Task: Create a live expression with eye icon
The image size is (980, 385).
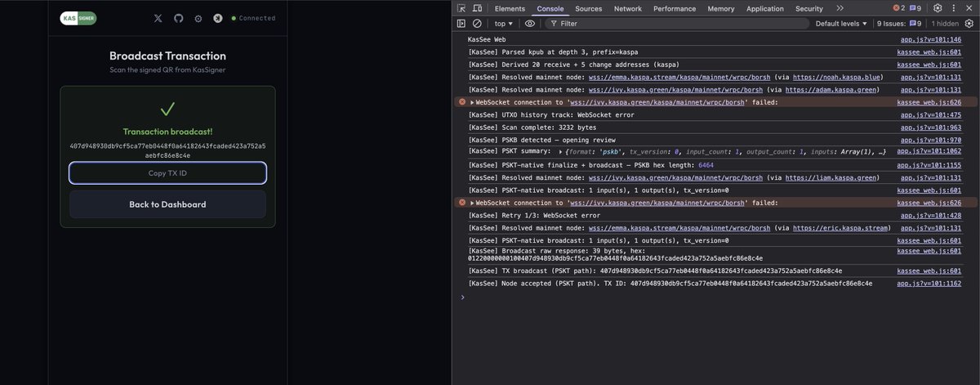Action: 530,24
